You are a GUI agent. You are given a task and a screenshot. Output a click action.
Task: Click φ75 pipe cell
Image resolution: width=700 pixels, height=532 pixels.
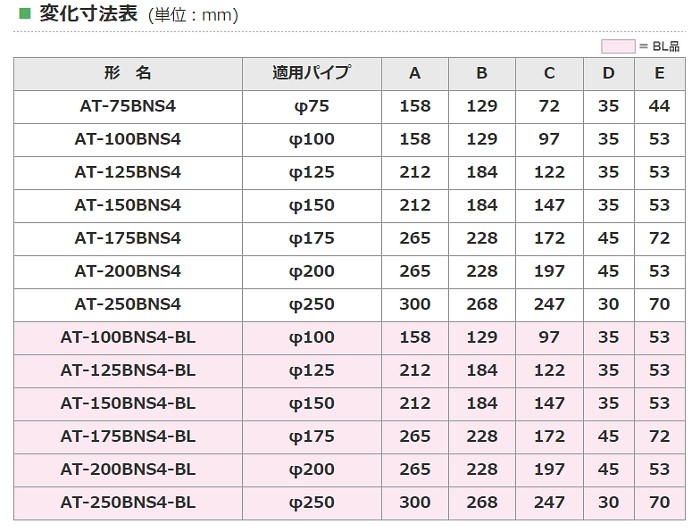[x=312, y=106]
